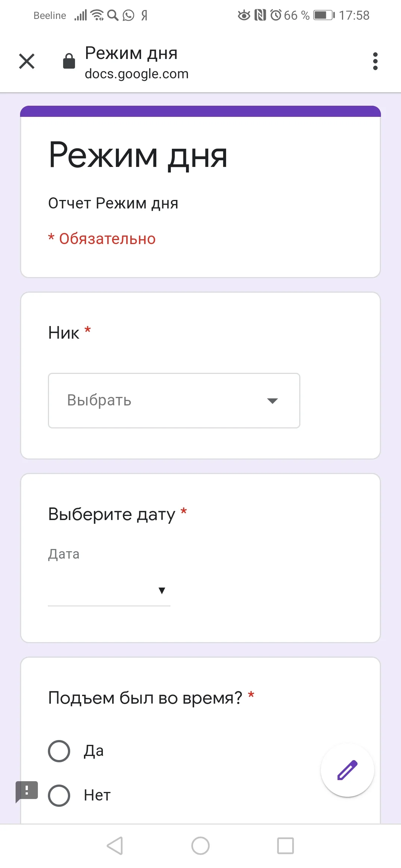Open the three-dot overflow menu
Screen dimensions: 401x868
(x=375, y=61)
